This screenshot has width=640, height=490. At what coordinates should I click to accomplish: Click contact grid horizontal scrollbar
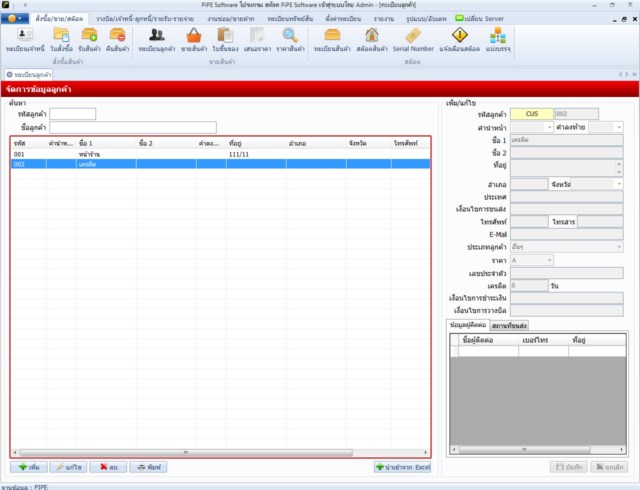pyautogui.click(x=524, y=450)
